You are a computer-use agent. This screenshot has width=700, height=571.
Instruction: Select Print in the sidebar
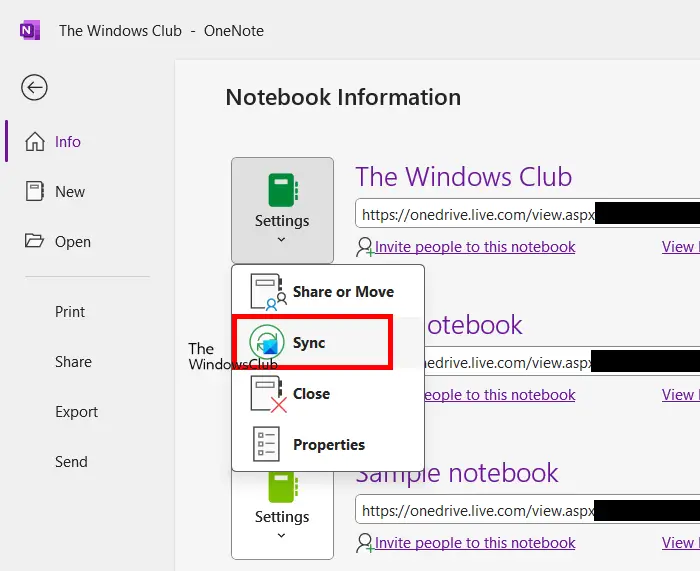click(x=70, y=312)
